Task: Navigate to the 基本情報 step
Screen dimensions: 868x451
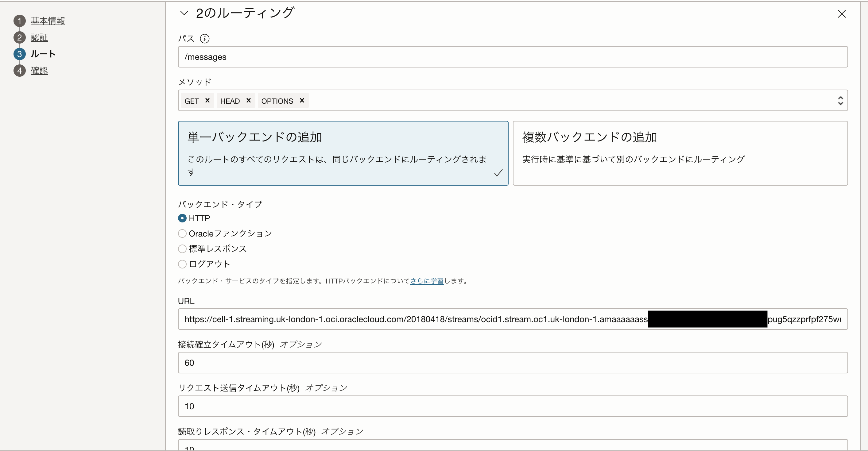Action: [x=48, y=21]
